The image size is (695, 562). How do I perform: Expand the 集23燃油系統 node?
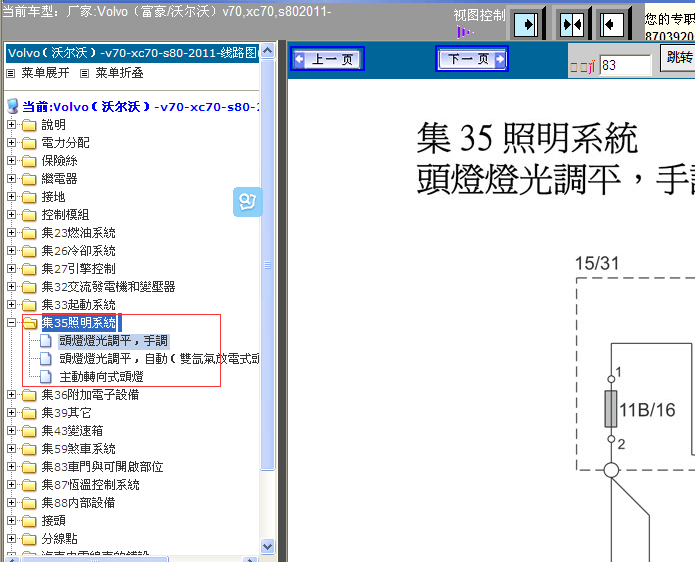click(12, 233)
